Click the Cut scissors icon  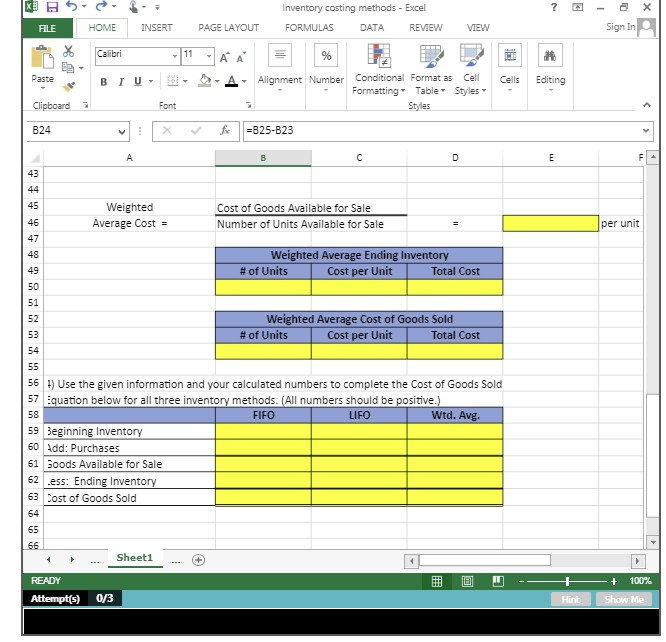tap(68, 51)
